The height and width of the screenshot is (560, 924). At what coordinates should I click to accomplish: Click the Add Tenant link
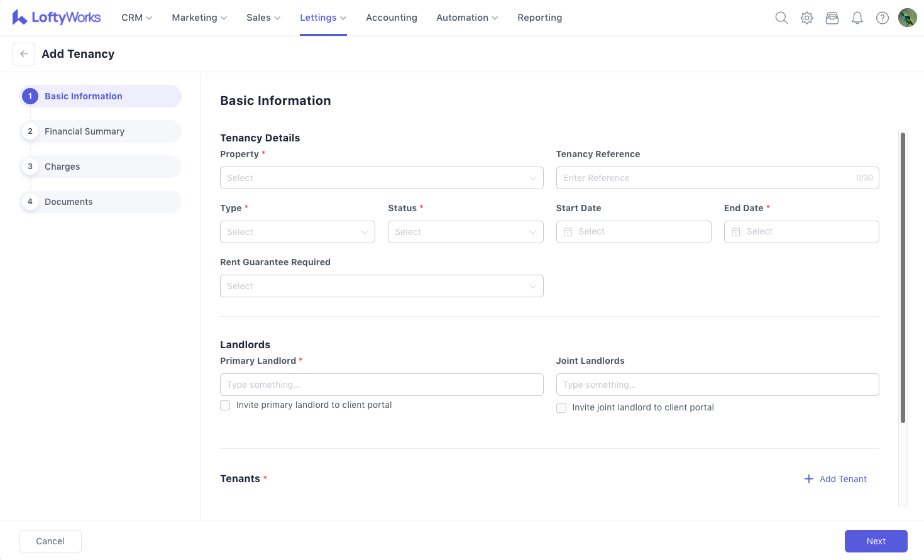coord(835,479)
